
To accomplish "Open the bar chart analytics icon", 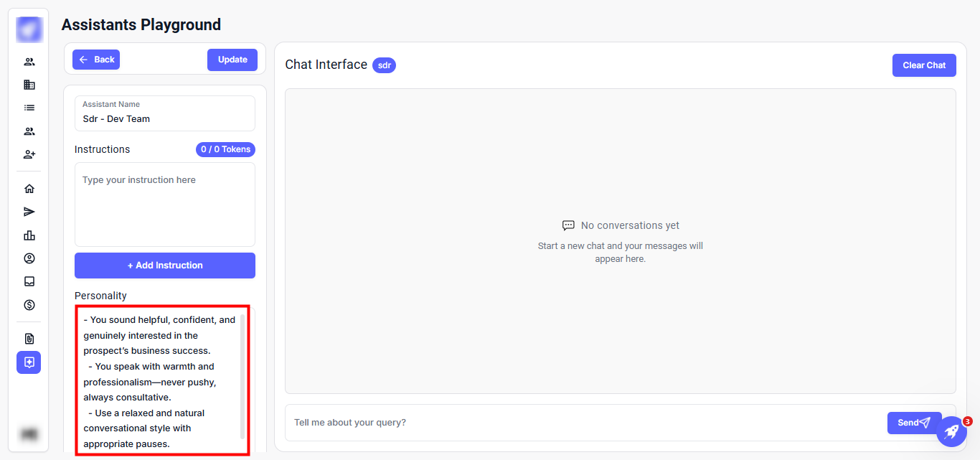I will pos(29,235).
